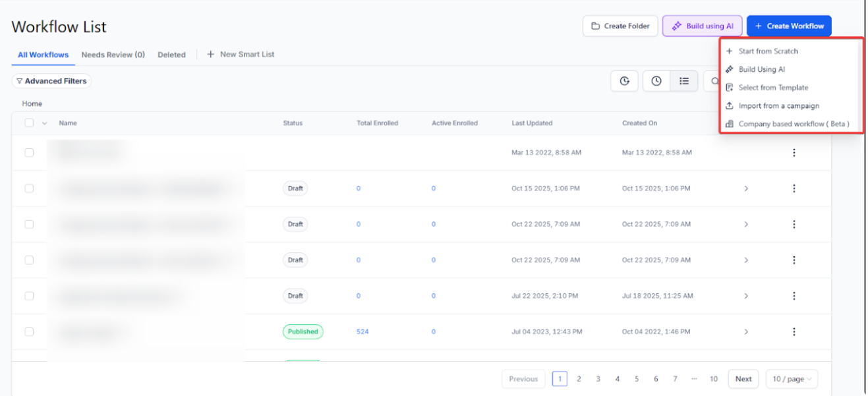Open the Advanced Filters panel
Viewport: 868px width, 396px height.
pos(51,81)
